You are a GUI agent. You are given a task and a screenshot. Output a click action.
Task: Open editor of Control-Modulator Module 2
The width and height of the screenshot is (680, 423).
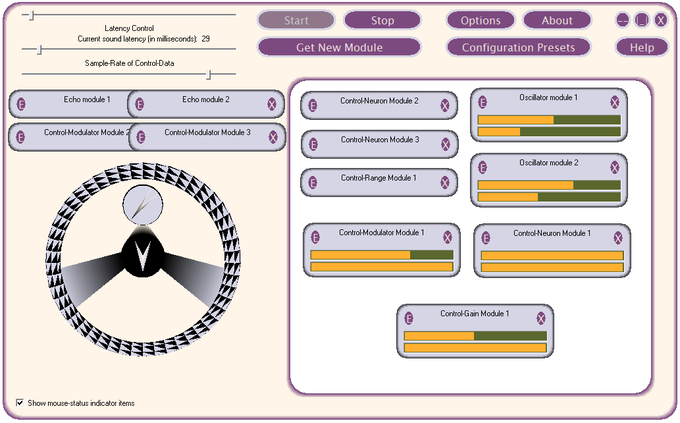pos(20,137)
